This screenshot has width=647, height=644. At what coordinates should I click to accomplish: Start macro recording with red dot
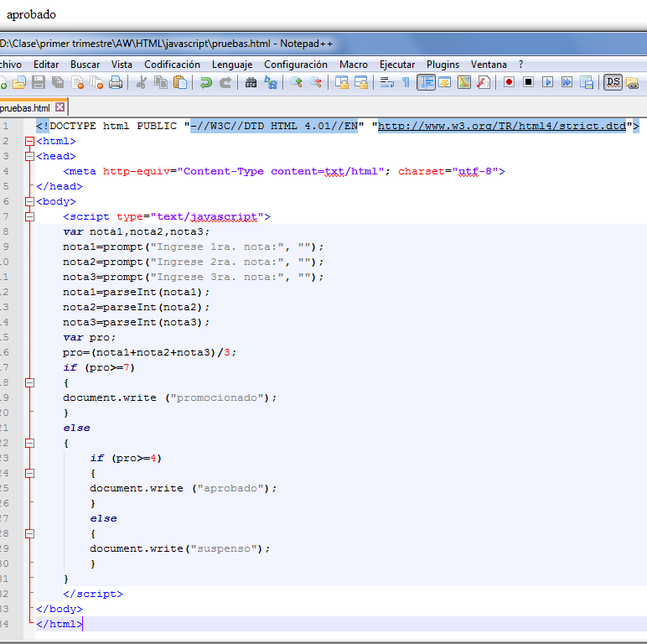point(510,82)
